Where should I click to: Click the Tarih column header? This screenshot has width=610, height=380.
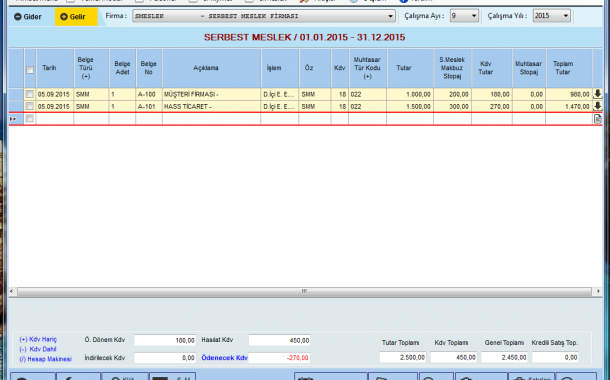(x=55, y=68)
